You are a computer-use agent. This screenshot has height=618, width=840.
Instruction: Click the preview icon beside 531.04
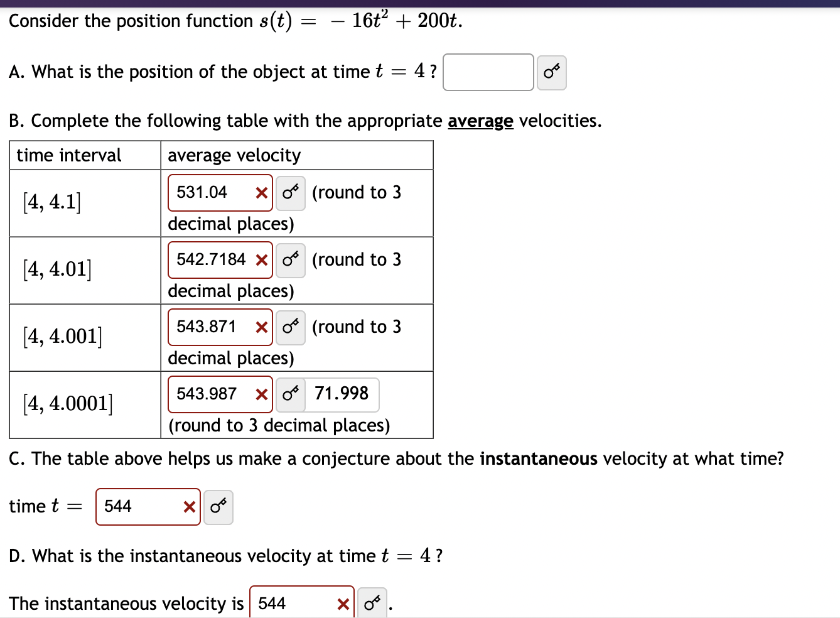point(289,193)
